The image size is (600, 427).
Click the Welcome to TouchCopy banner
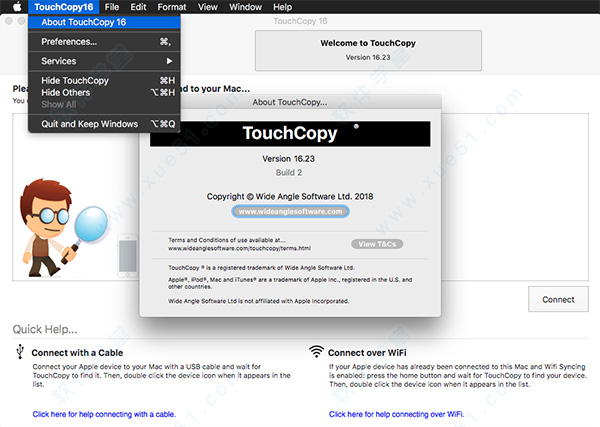coord(368,51)
